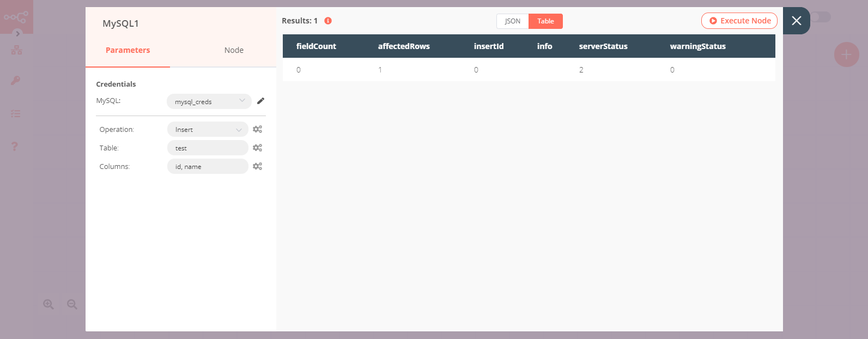Open parameter options gears for Table
Image resolution: width=868 pixels, height=339 pixels.
[257, 148]
